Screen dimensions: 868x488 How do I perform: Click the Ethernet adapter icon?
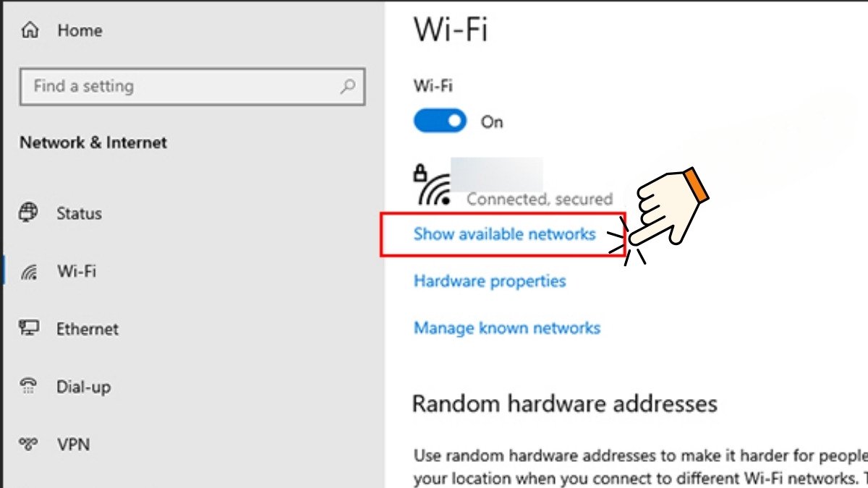pos(30,328)
